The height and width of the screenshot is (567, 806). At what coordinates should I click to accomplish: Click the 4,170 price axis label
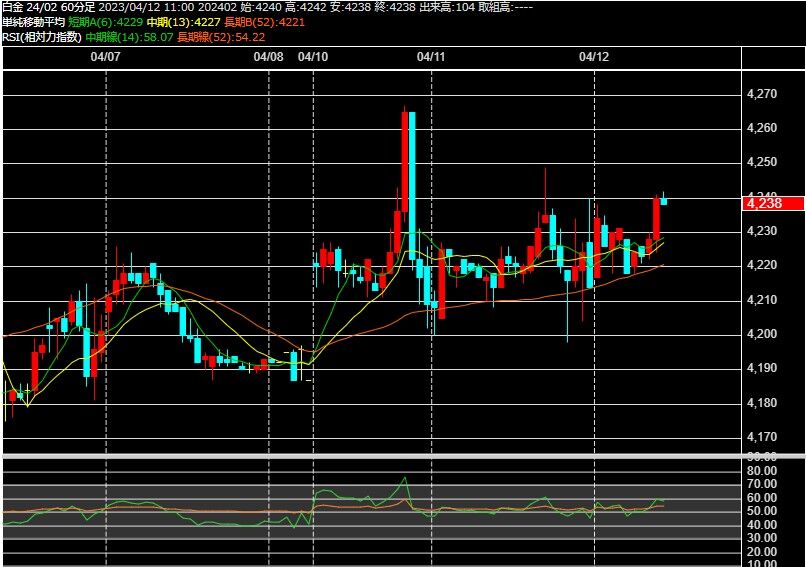[x=762, y=437]
